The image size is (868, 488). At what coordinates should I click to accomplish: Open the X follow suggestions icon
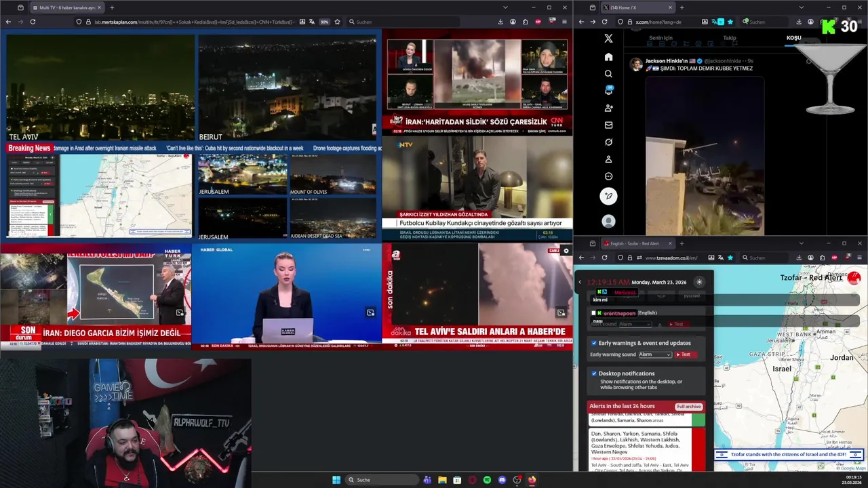[608, 108]
